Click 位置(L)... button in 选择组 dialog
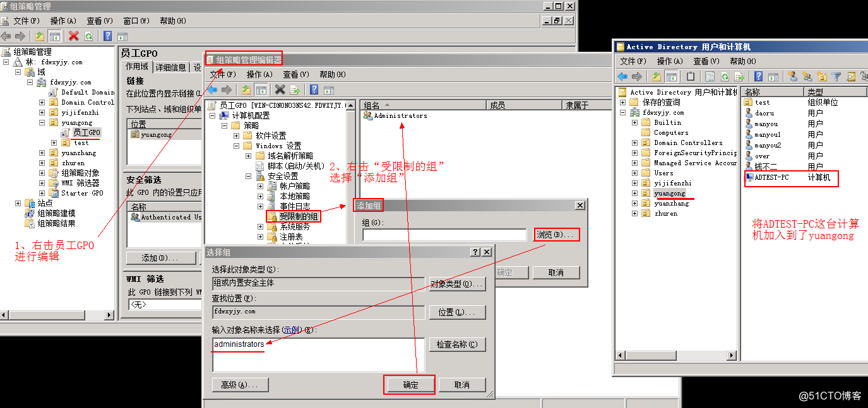The width and height of the screenshot is (868, 408). tap(458, 312)
